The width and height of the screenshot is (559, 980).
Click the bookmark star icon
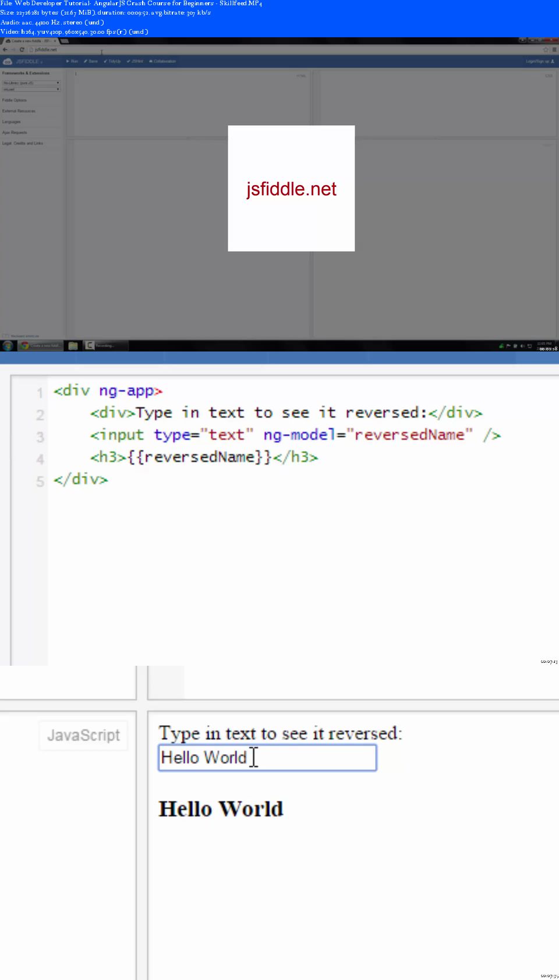coord(546,49)
